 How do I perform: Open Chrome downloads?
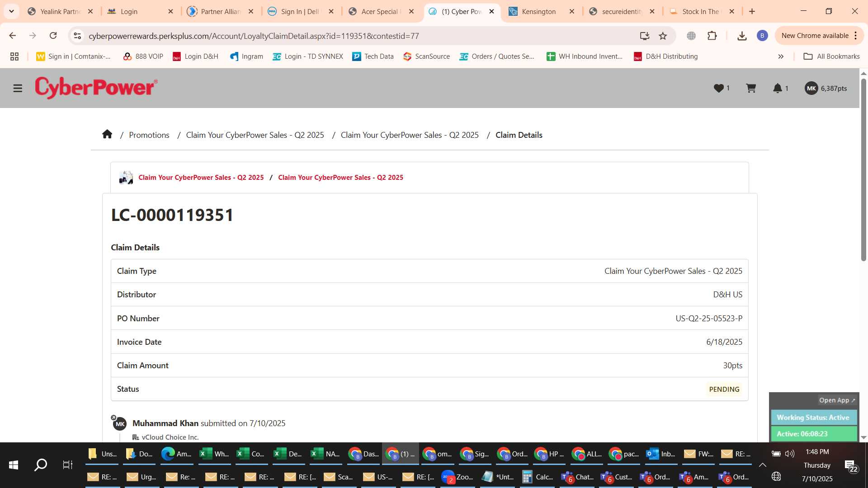[x=742, y=36]
